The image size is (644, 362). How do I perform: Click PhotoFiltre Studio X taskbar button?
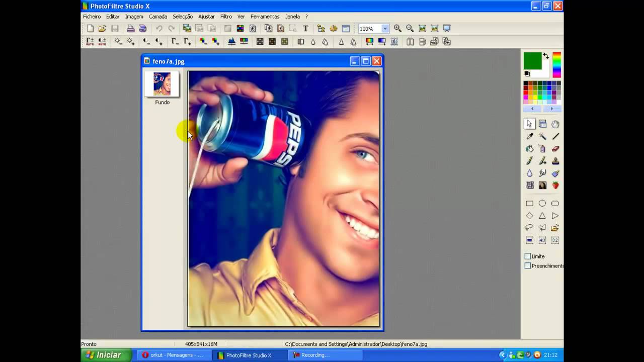tap(249, 355)
